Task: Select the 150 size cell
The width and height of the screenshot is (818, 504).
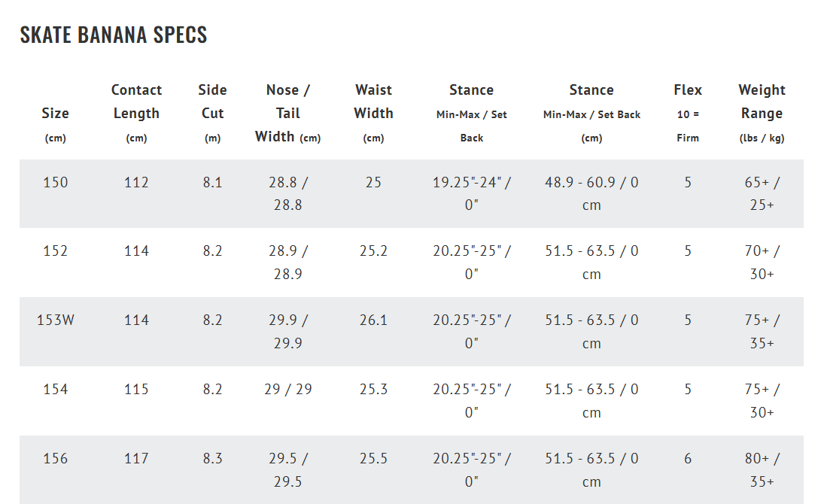Action: point(55,182)
